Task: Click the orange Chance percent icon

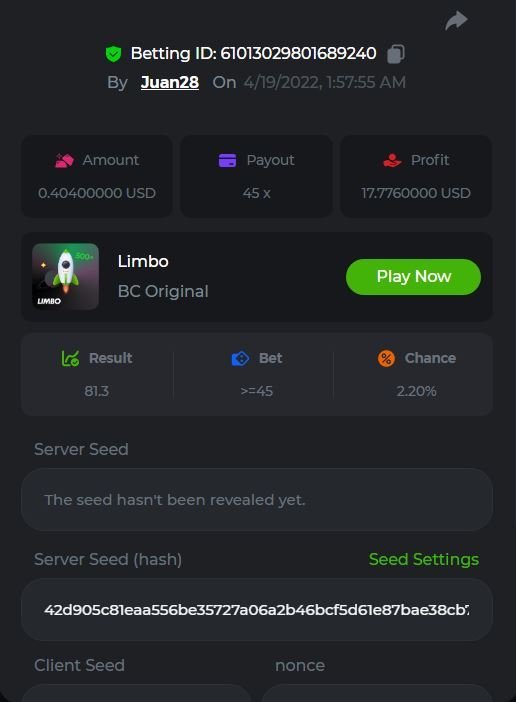Action: tap(386, 358)
